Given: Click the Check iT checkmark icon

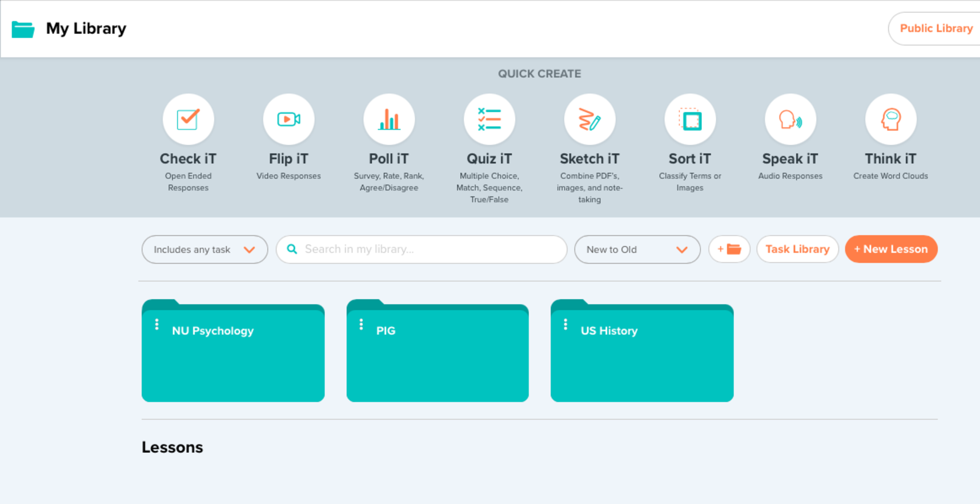Looking at the screenshot, I should [188, 120].
